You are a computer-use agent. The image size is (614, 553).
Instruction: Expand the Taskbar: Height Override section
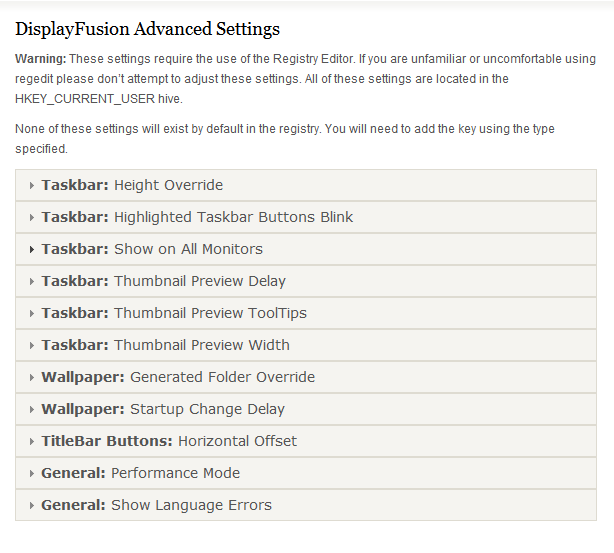pyautogui.click(x=132, y=185)
